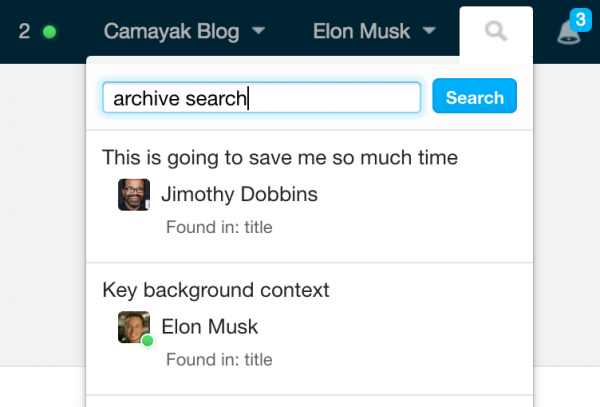Click Jimothy Dobbins avatar photo
600x407 pixels.
click(134, 195)
